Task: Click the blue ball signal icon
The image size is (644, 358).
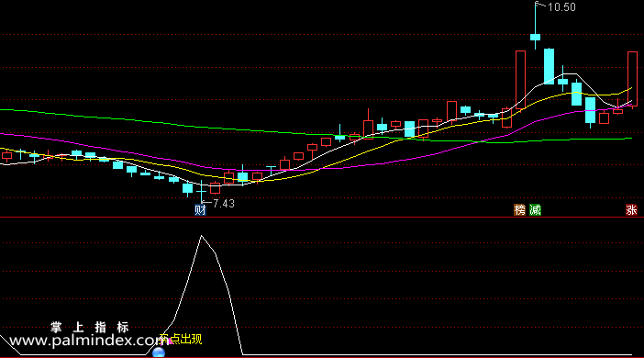Action: [159, 352]
